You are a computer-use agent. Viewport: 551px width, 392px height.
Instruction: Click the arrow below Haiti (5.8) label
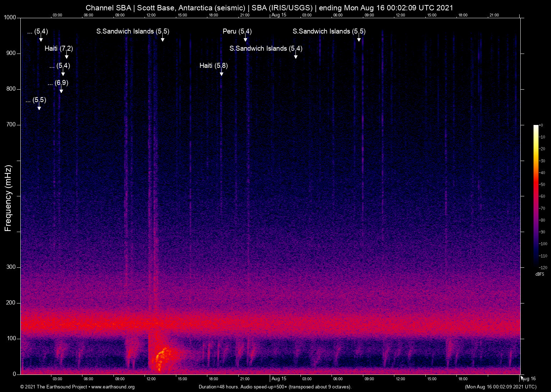[222, 73]
